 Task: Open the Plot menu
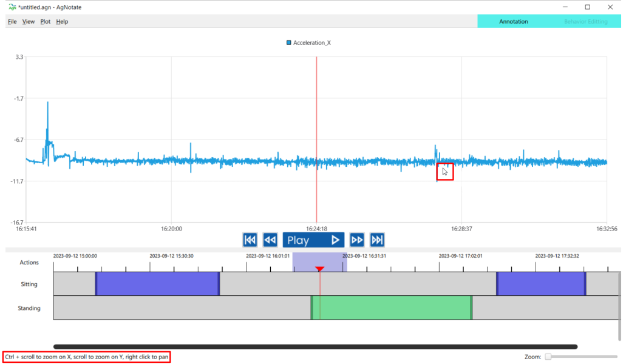pyautogui.click(x=46, y=21)
